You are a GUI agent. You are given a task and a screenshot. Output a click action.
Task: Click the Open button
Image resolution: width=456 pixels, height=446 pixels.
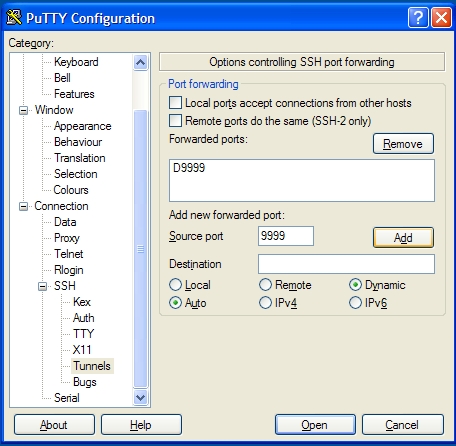click(315, 425)
